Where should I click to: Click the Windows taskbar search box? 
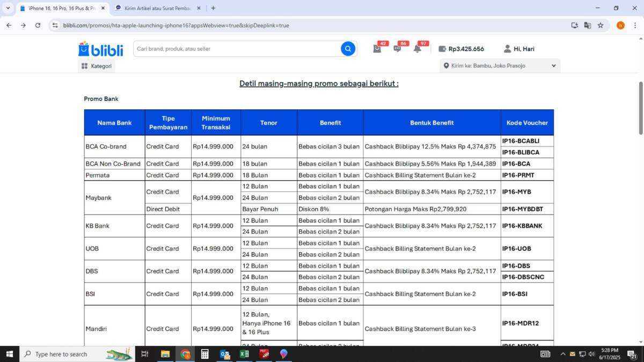77,354
